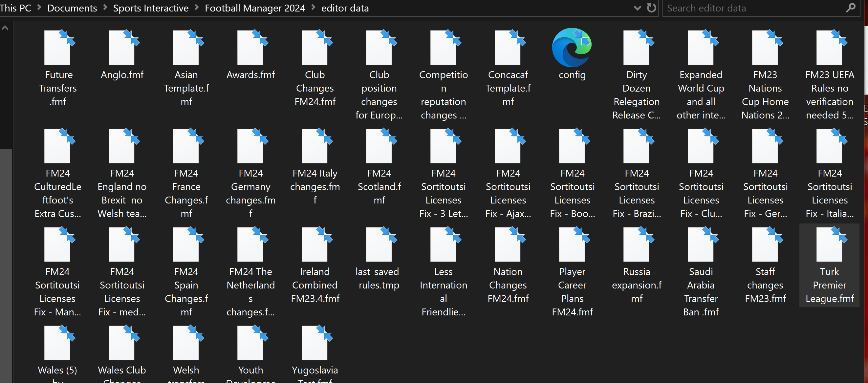The width and height of the screenshot is (868, 383).
Task: Click the navigation pane scroll up arrow
Action: (5, 28)
